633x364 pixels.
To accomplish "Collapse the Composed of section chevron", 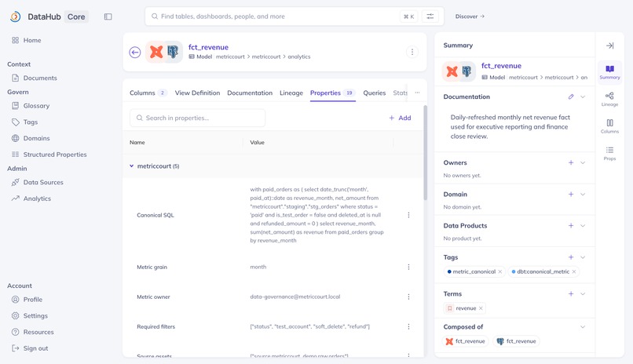I will 583,327.
